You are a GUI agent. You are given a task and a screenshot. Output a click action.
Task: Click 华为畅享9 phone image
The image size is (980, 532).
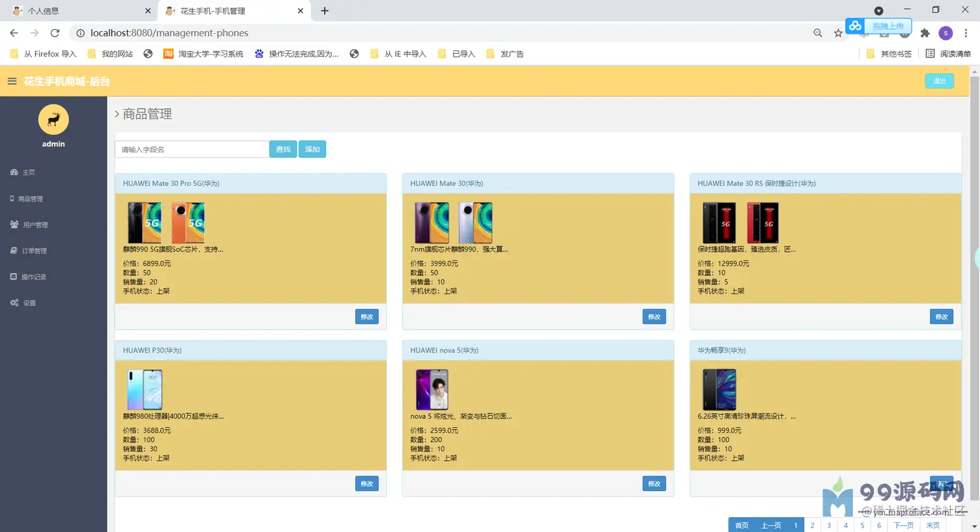(719, 389)
